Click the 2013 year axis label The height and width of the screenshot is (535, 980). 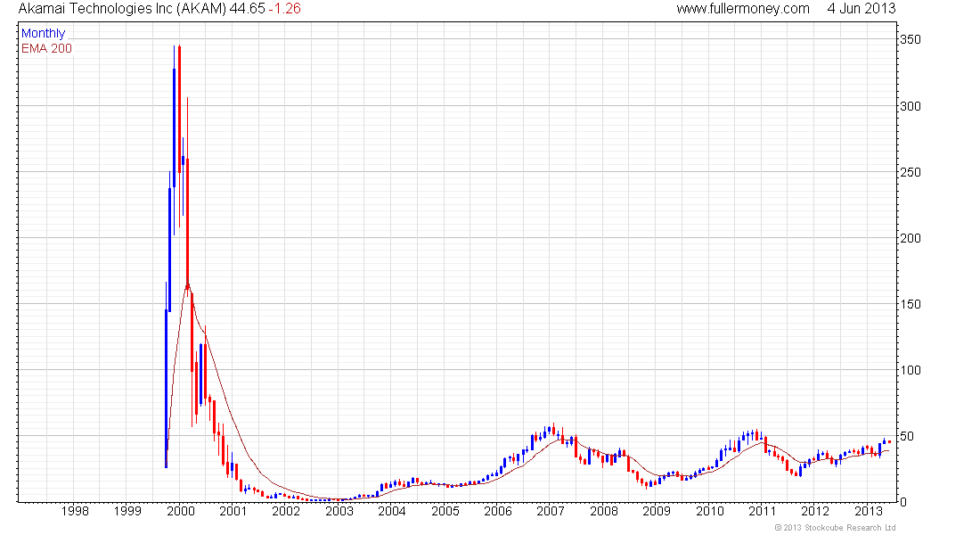pyautogui.click(x=868, y=511)
